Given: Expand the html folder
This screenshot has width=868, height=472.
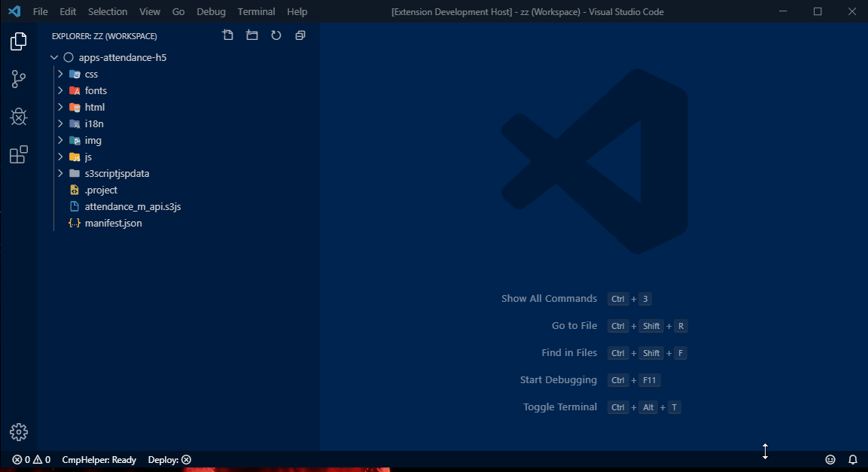Looking at the screenshot, I should click(x=60, y=108).
